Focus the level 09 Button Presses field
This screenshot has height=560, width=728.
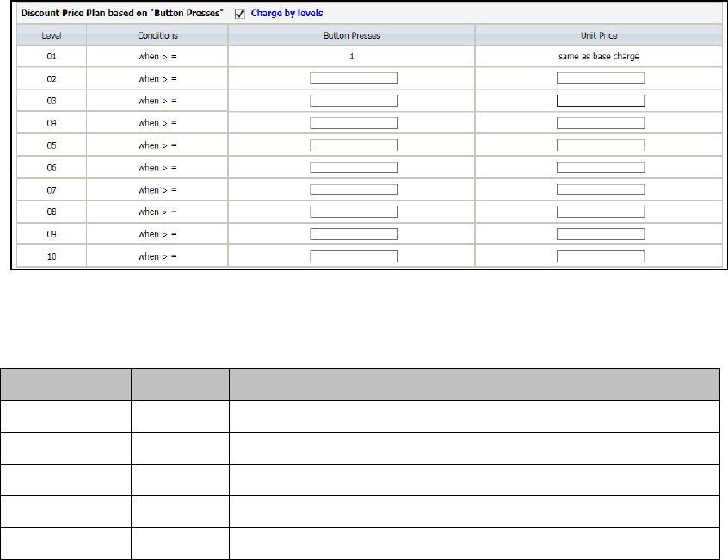(354, 234)
